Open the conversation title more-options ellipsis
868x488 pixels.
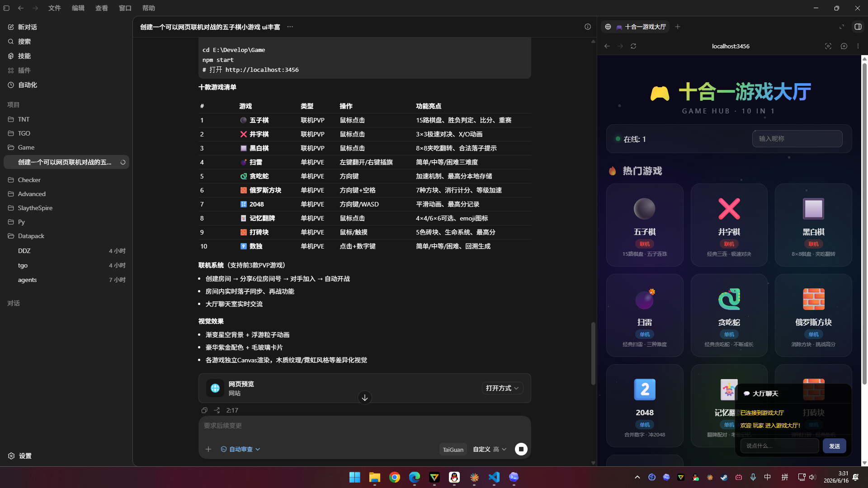290,27
